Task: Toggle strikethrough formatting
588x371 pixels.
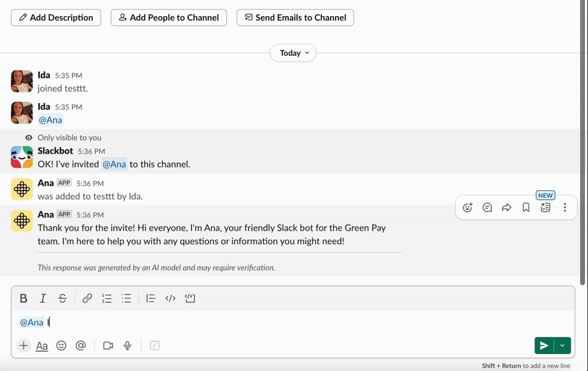Action: 62,298
